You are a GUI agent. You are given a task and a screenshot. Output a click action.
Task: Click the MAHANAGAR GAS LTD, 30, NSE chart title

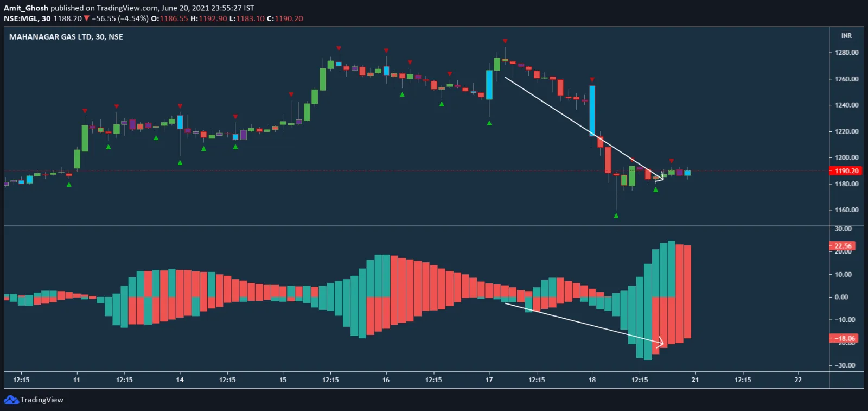[66, 37]
